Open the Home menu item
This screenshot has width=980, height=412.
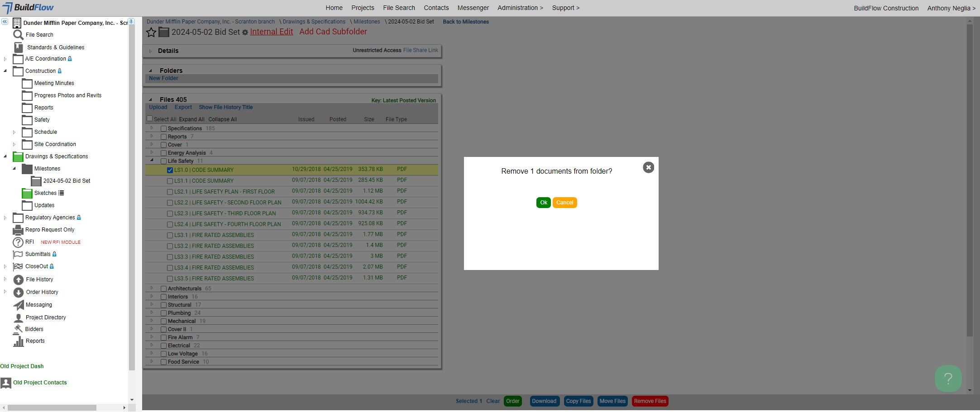tap(334, 8)
